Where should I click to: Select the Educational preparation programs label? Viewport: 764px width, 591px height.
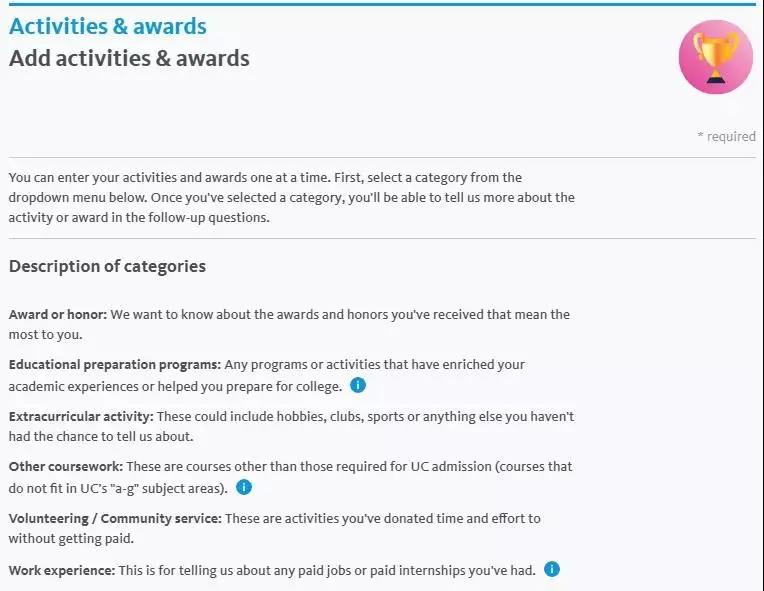[x=115, y=365]
